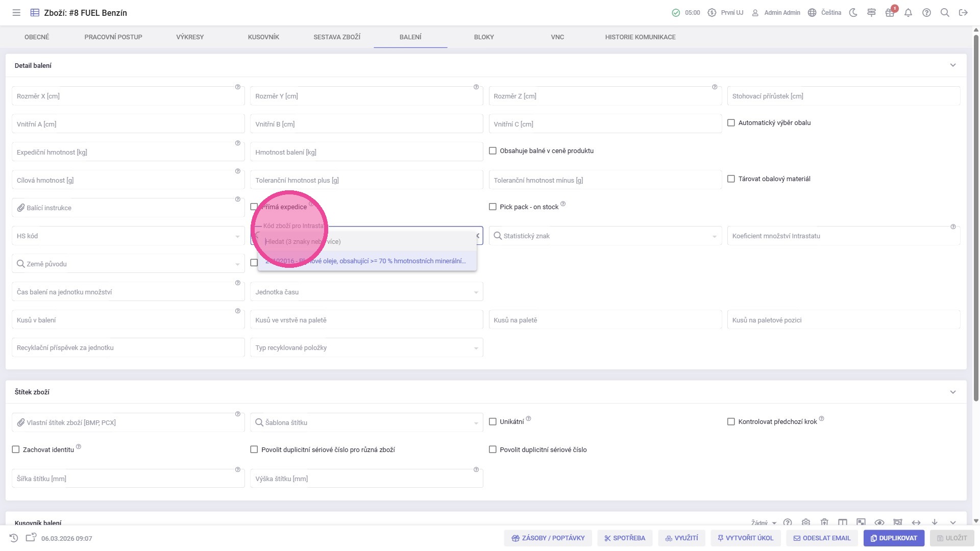Image resolution: width=980 pixels, height=551 pixels.
Task: Click the DUPLIKOVAT button
Action: point(893,538)
